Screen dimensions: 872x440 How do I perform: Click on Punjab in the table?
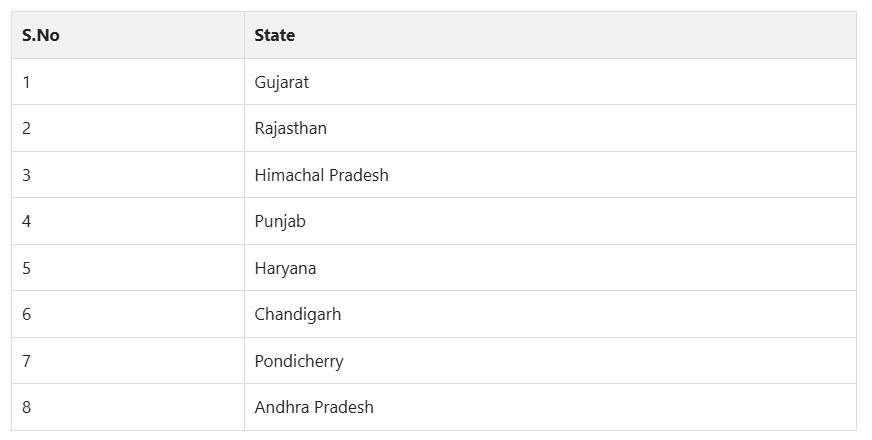click(x=280, y=222)
